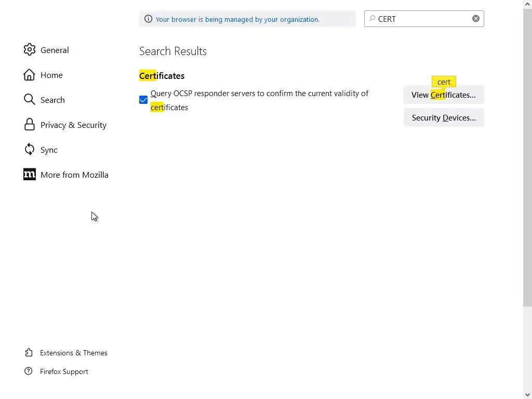Clear the search field text
The image size is (532, 399).
point(475,19)
